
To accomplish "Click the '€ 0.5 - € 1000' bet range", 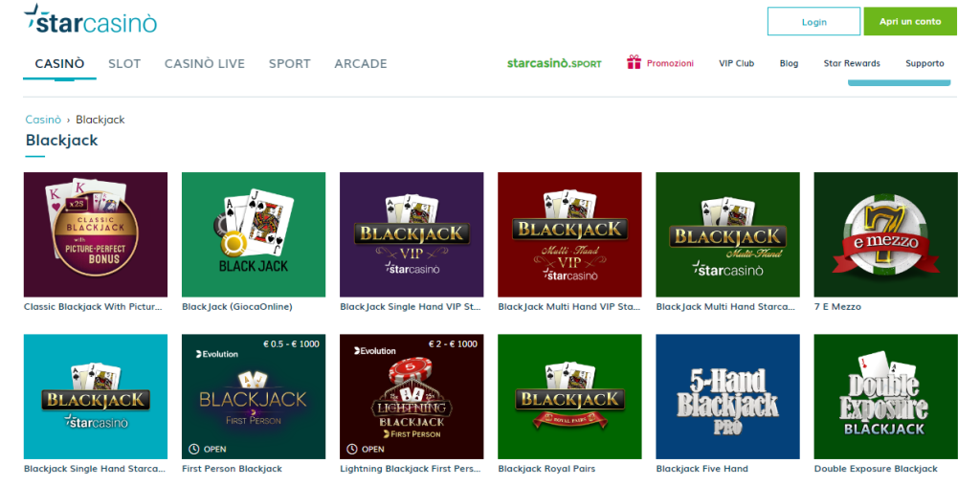I will 291,343.
